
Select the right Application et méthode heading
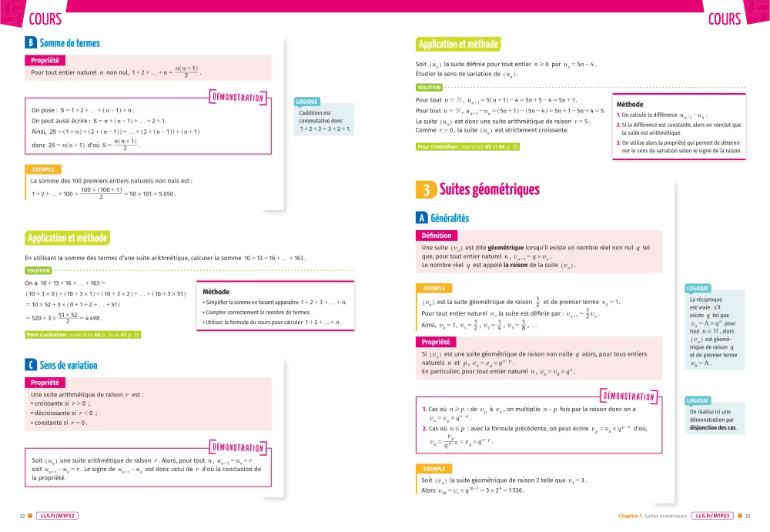(x=458, y=45)
